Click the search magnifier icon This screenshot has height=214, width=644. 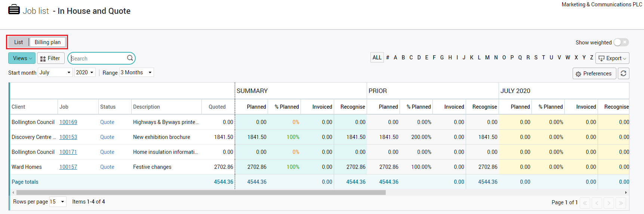pos(130,58)
